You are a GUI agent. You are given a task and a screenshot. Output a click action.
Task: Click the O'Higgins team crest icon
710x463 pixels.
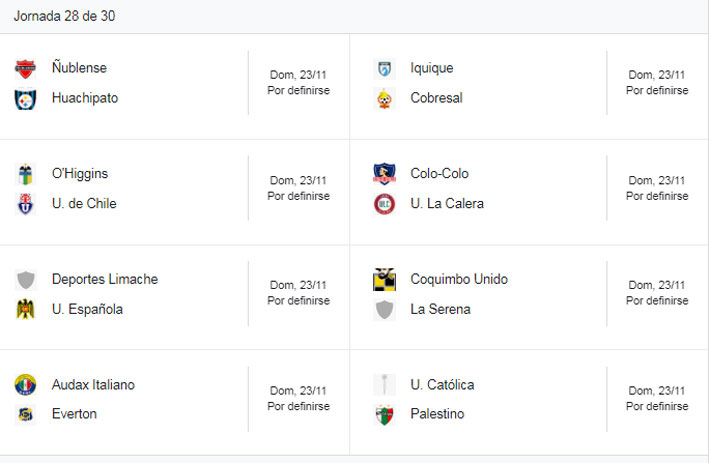click(25, 174)
